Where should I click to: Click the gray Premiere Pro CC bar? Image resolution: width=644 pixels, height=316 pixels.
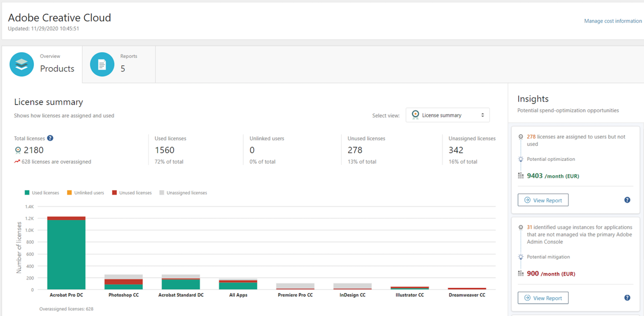295,286
